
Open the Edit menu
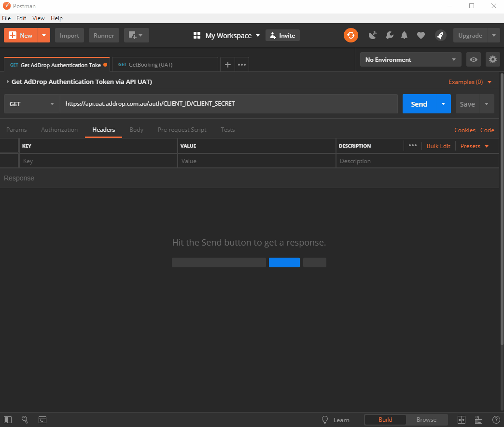[21, 18]
